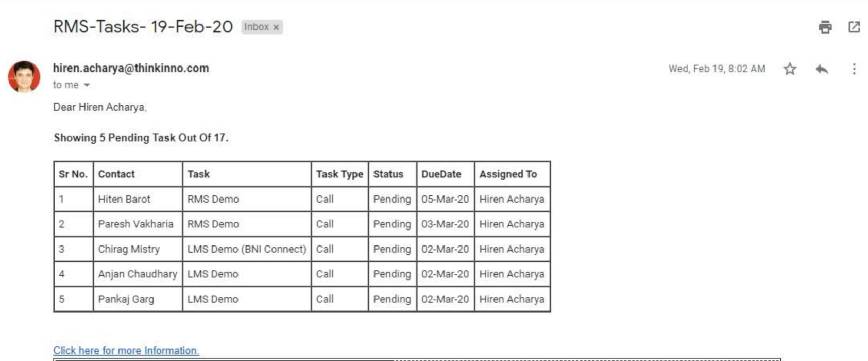The width and height of the screenshot is (868, 361).
Task: Star this email message
Action: click(790, 69)
